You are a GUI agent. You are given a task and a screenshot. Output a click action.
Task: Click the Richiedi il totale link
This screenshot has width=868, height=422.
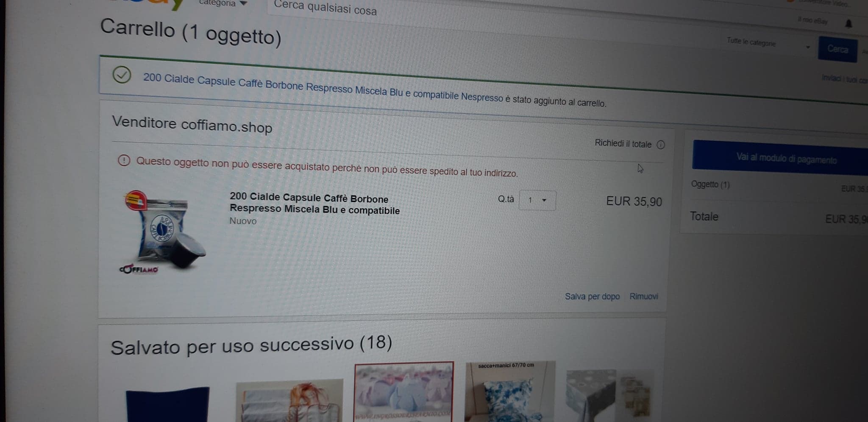(623, 144)
